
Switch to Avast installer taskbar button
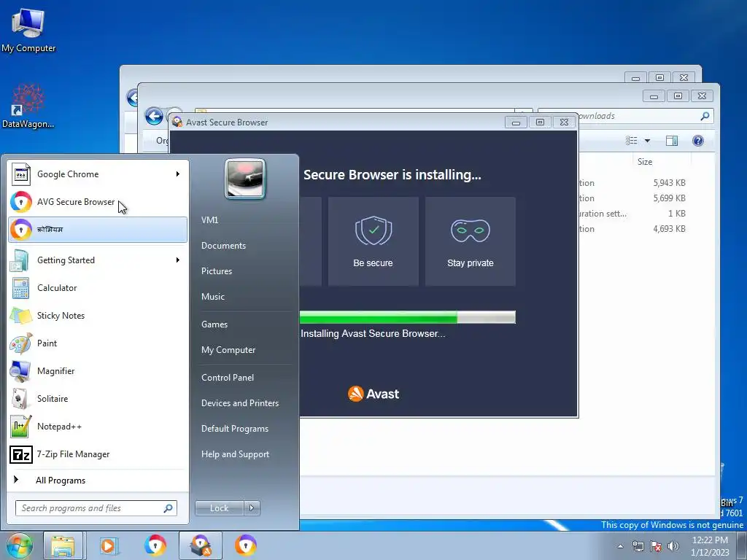[x=201, y=545]
